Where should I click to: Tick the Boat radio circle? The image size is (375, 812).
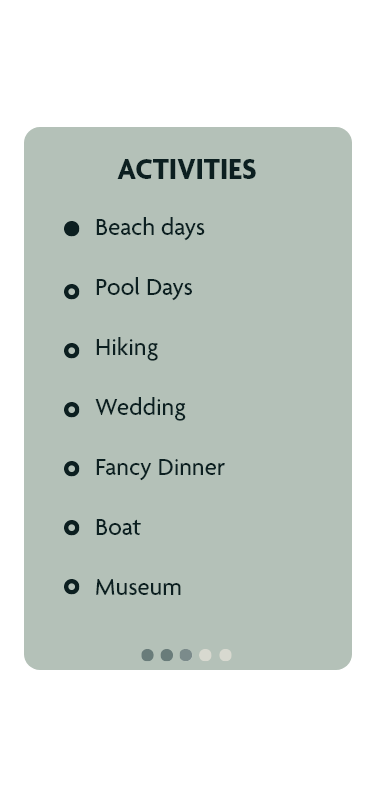(x=71, y=528)
